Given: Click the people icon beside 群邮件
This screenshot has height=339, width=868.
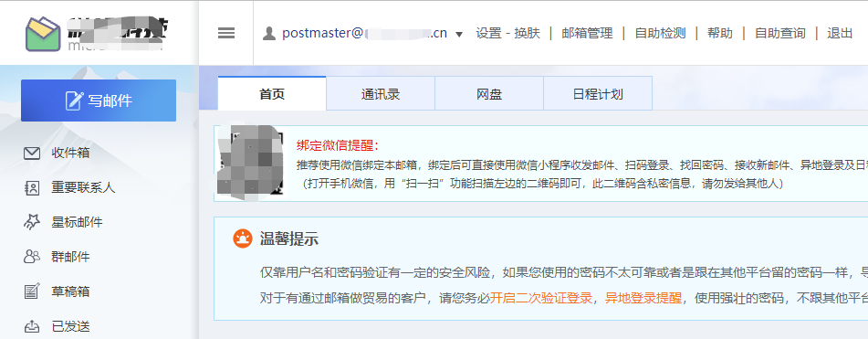Looking at the screenshot, I should 32,257.
